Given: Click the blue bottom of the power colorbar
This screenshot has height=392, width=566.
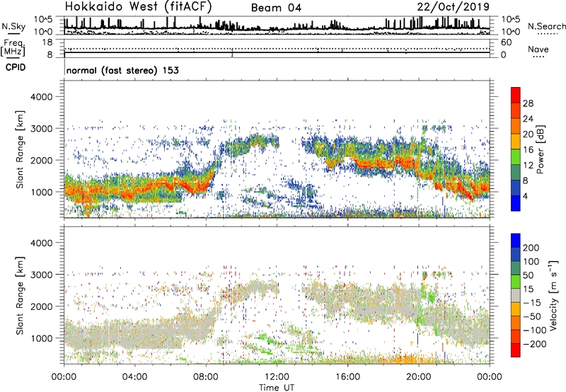Looking at the screenshot, I should click(x=516, y=204).
